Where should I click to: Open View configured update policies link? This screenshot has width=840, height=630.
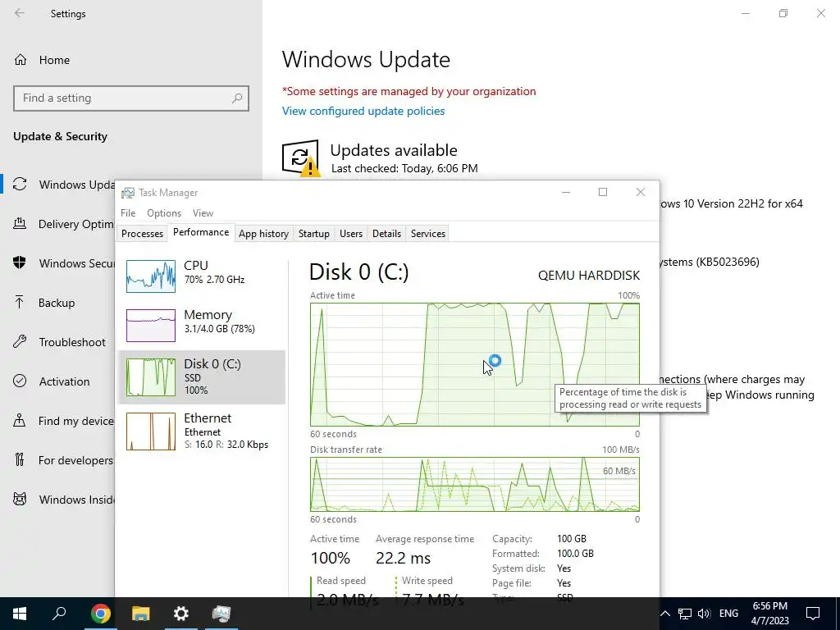pos(363,111)
